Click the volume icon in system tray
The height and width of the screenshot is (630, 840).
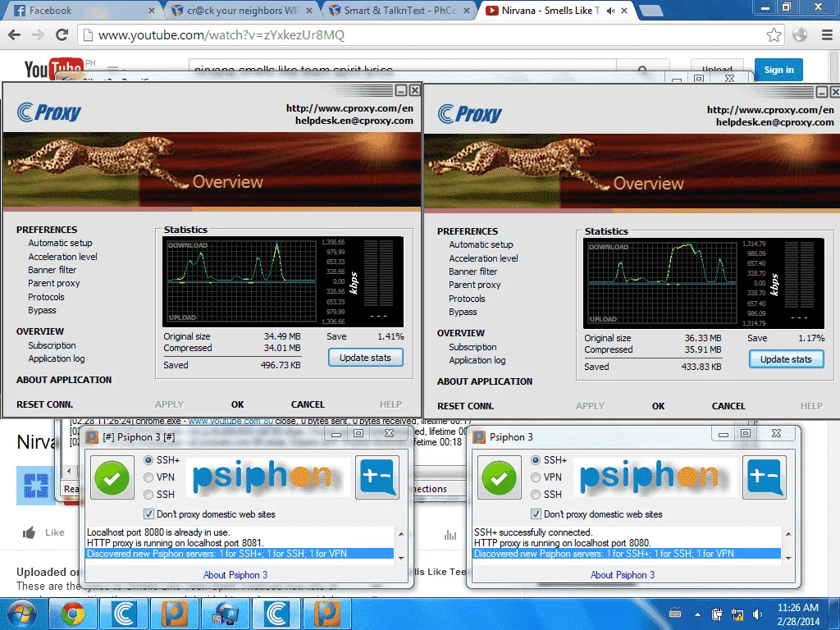click(757, 614)
